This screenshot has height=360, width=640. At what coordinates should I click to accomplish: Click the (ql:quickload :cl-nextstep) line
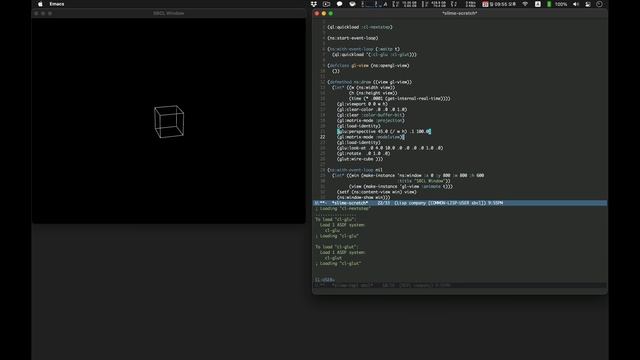point(360,27)
